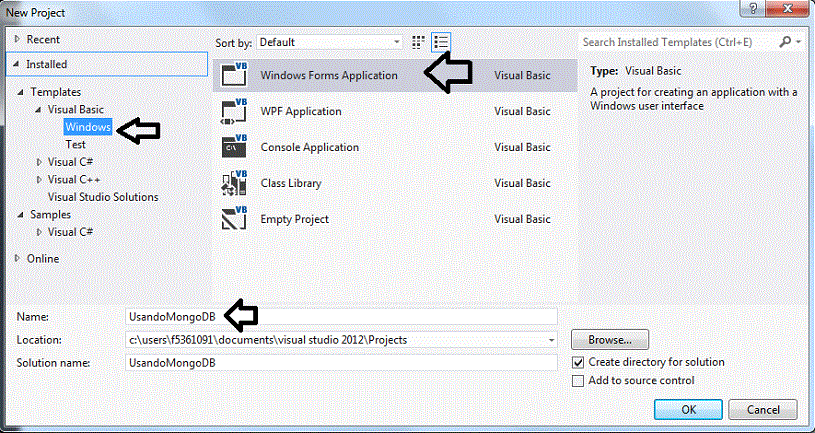Open the search options dropdown arrow
Image resolution: width=815 pixels, height=433 pixels.
(798, 42)
